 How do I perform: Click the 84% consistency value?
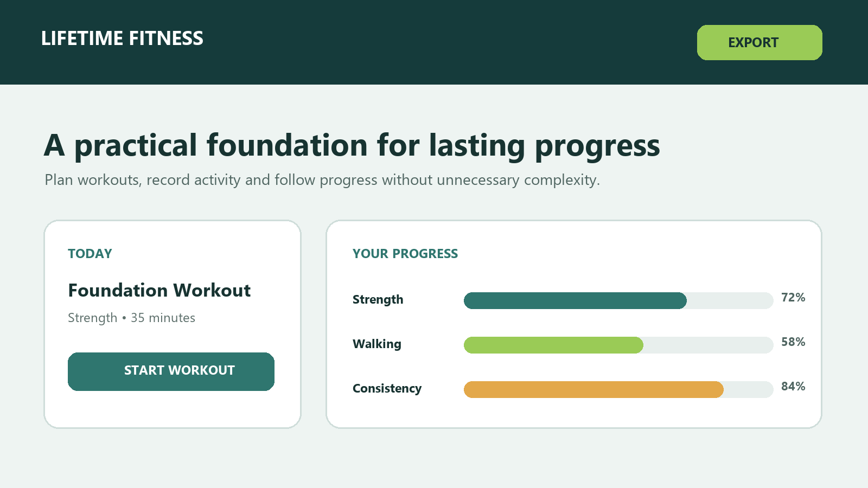tap(793, 386)
